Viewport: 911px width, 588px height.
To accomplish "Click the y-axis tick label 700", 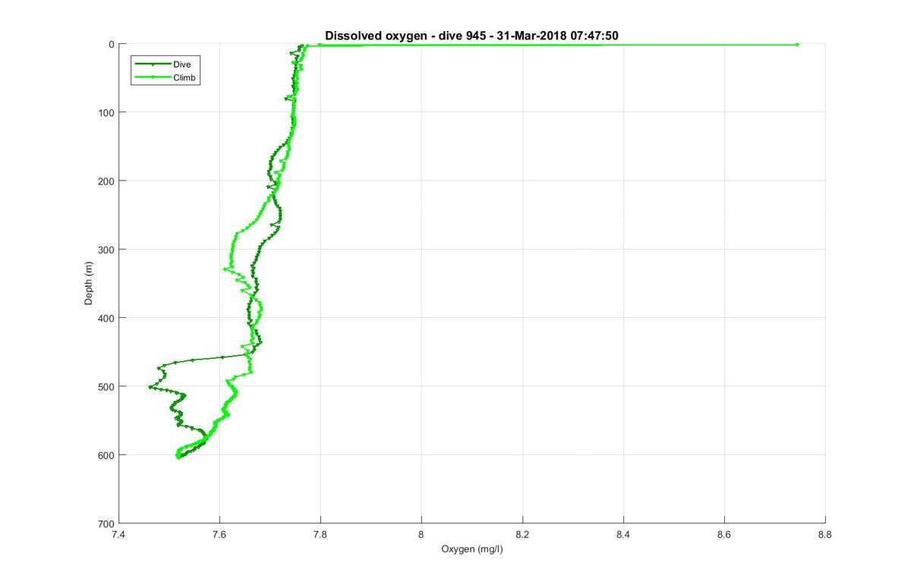I will click(x=107, y=524).
